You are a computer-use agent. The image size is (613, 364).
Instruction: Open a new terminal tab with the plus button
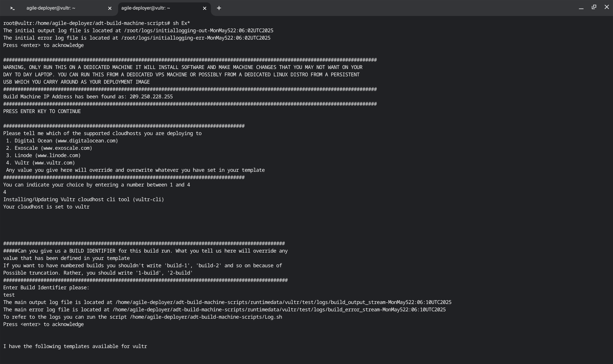[x=219, y=8]
